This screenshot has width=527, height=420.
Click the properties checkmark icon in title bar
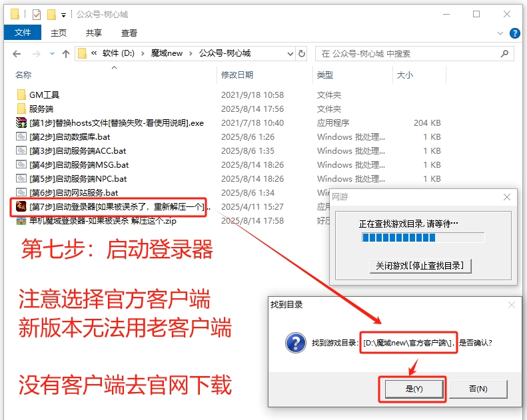[x=36, y=15]
